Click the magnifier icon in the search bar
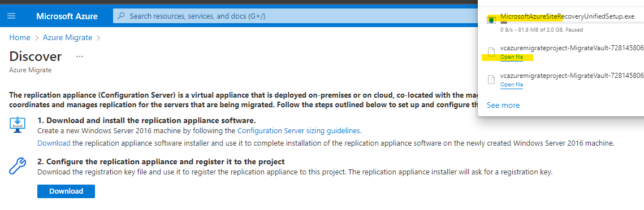The image size is (644, 210). tap(121, 16)
